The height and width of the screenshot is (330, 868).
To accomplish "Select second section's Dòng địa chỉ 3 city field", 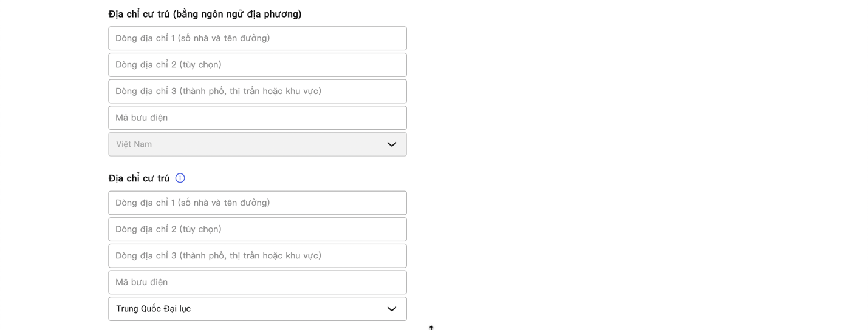I will [x=257, y=255].
